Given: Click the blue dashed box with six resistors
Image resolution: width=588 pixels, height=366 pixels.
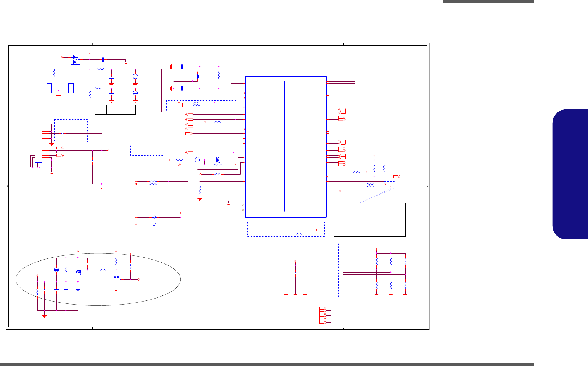Looking at the screenshot, I should coord(374,271).
